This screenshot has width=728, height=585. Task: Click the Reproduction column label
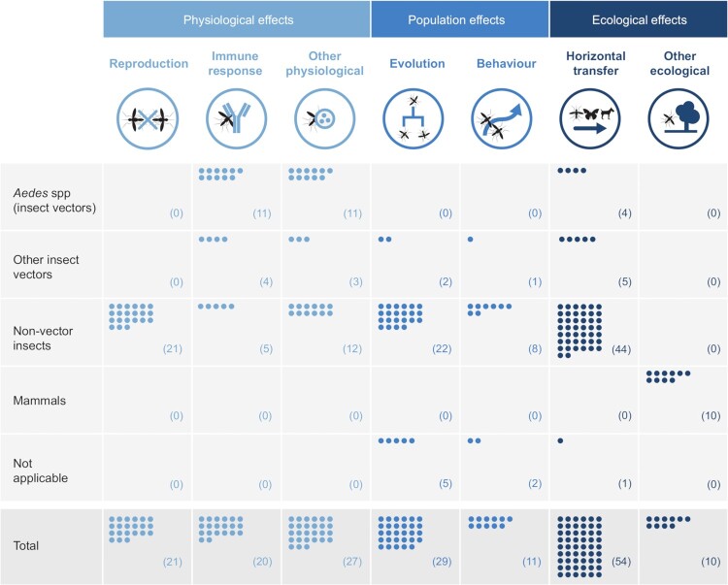point(149,64)
